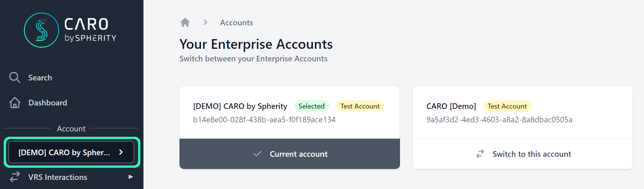Open Search from the sidebar
This screenshot has width=644, height=189.
pyautogui.click(x=40, y=77)
